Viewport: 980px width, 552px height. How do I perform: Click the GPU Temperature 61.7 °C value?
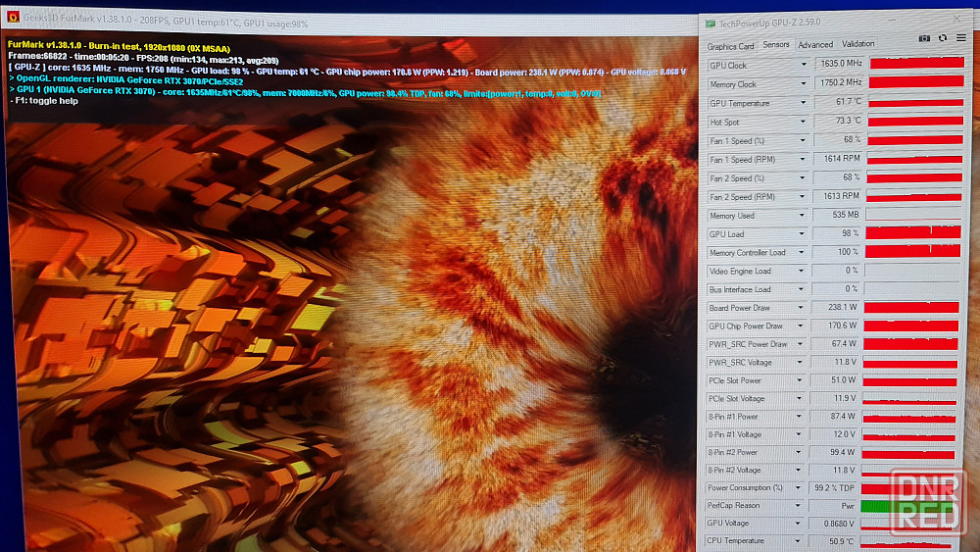839,101
